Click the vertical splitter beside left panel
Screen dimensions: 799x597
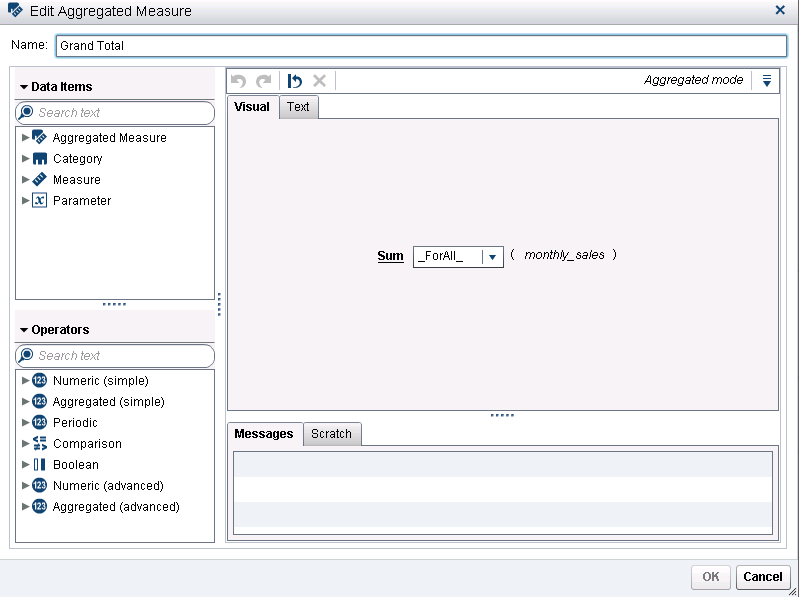click(219, 304)
